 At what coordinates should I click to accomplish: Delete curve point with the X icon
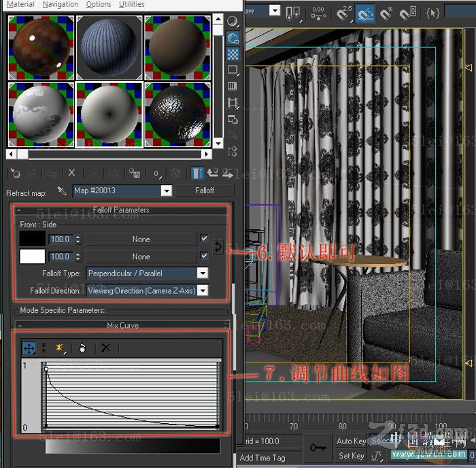(105, 348)
